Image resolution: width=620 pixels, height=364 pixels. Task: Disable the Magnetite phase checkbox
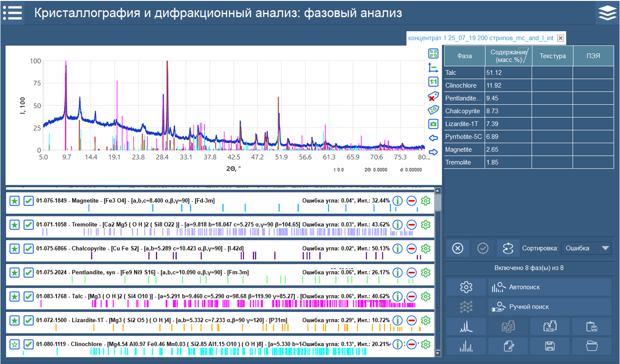[x=28, y=201]
